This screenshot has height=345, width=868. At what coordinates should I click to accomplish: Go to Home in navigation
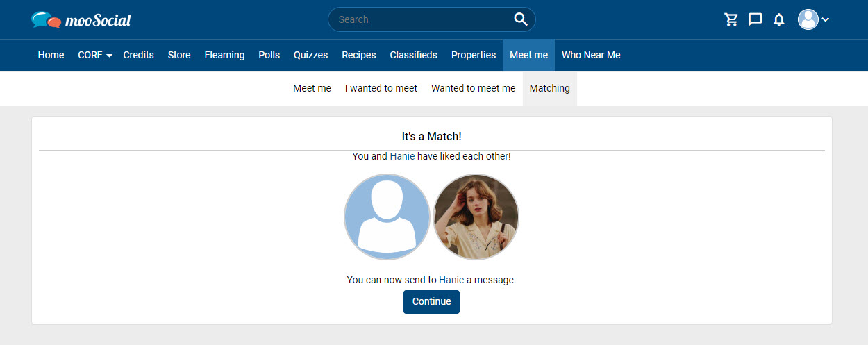pos(51,55)
